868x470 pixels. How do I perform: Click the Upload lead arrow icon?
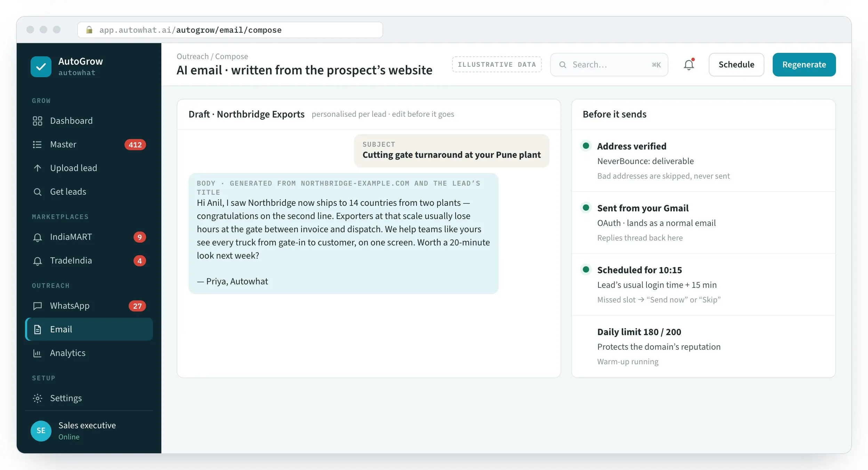pos(37,168)
